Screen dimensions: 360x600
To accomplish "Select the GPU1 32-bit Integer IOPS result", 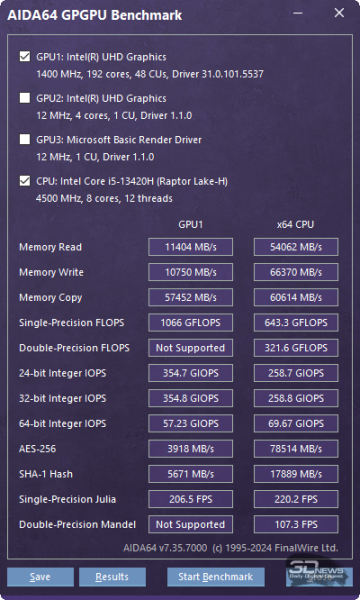I will (191, 398).
